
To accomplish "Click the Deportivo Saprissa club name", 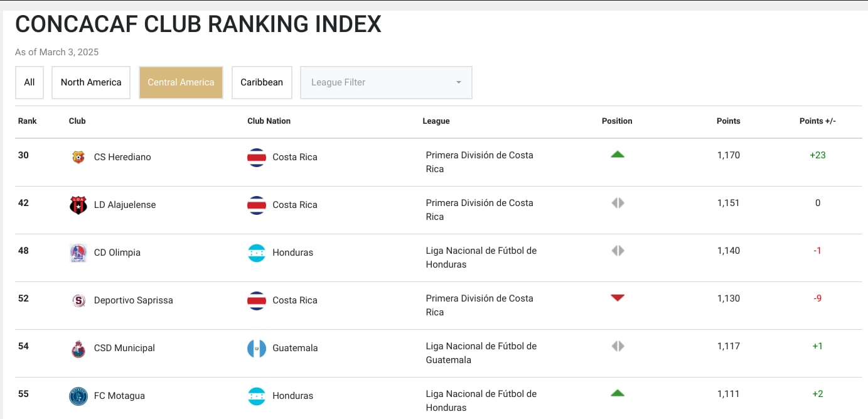I will pos(133,300).
